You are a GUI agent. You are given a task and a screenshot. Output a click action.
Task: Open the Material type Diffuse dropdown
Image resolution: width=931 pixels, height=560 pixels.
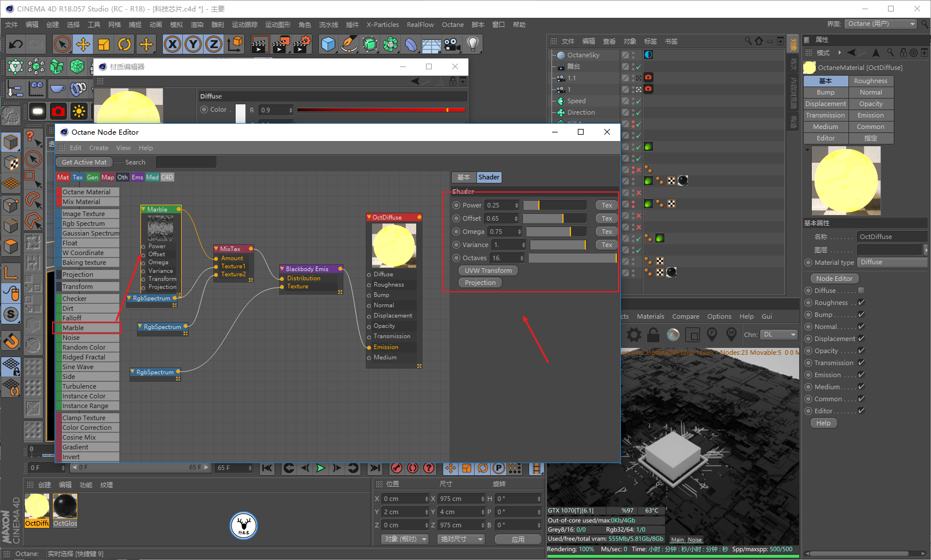tap(892, 263)
